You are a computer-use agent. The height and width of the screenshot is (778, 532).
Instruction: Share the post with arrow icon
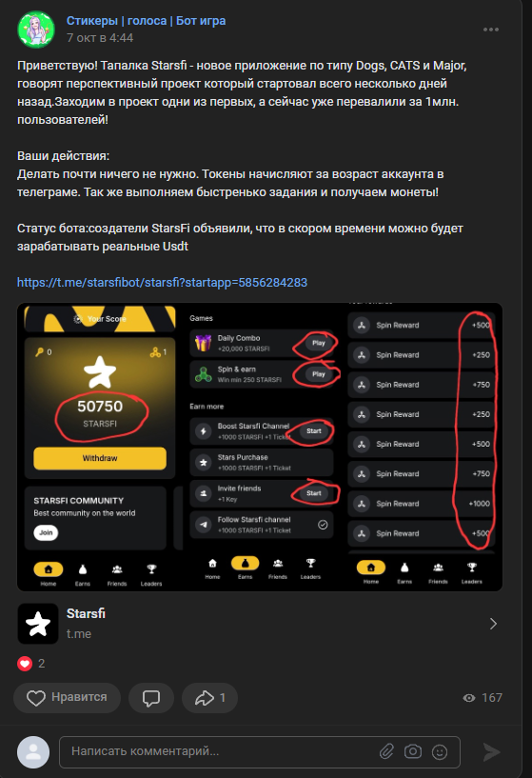point(209,698)
